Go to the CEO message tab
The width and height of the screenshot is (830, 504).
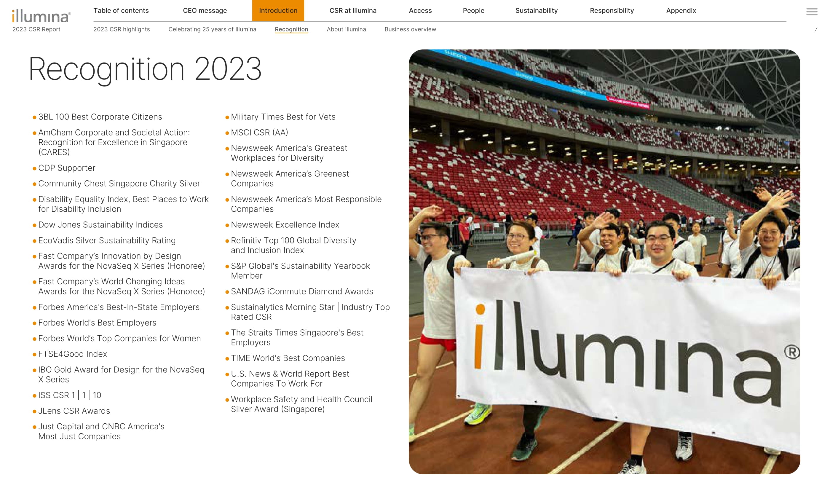coord(205,10)
